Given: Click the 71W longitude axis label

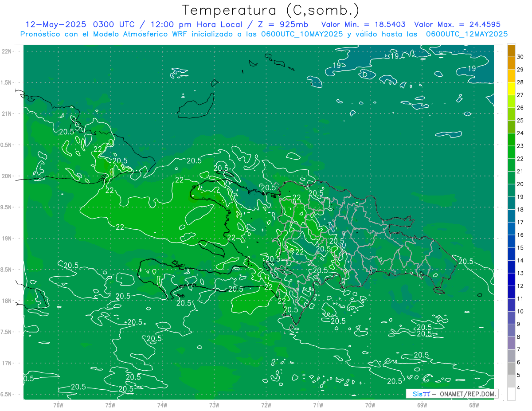Looking at the screenshot, I should [318, 405].
